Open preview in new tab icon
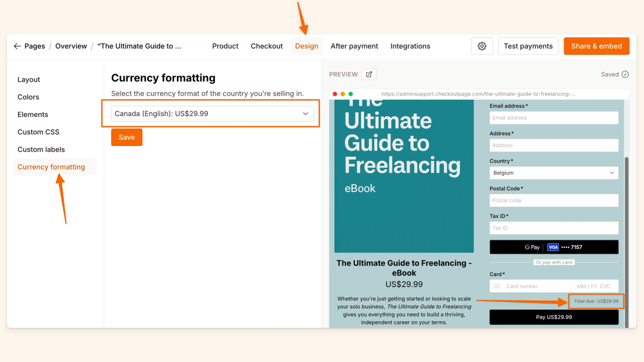This screenshot has width=644, height=362. pyautogui.click(x=369, y=74)
